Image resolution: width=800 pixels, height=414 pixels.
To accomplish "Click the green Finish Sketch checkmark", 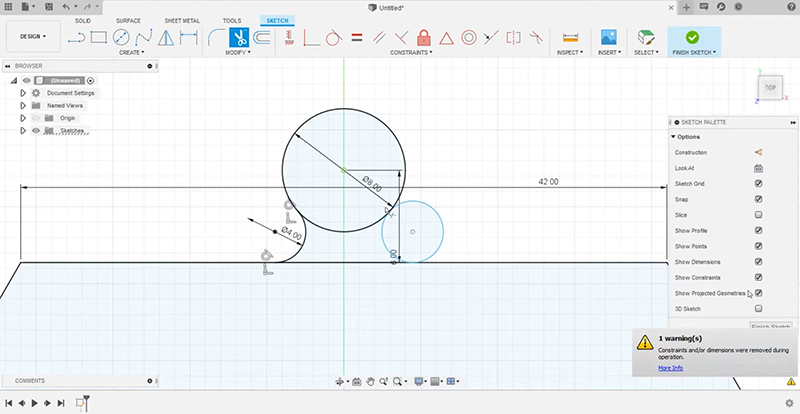I will (x=692, y=37).
